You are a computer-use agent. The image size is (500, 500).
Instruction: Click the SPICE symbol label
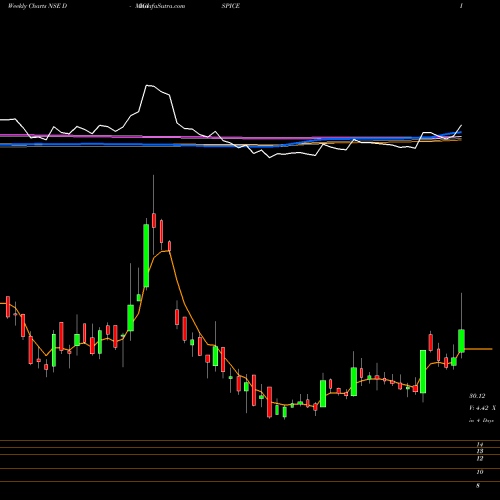[231, 6]
